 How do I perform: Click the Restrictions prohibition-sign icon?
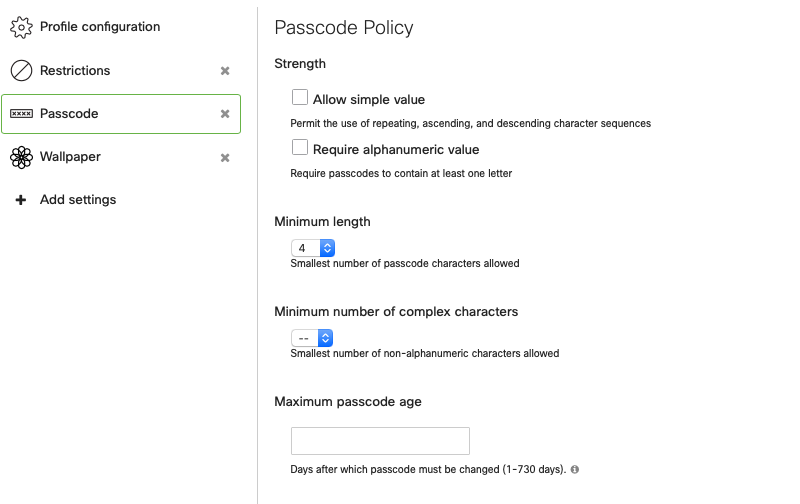pos(21,71)
